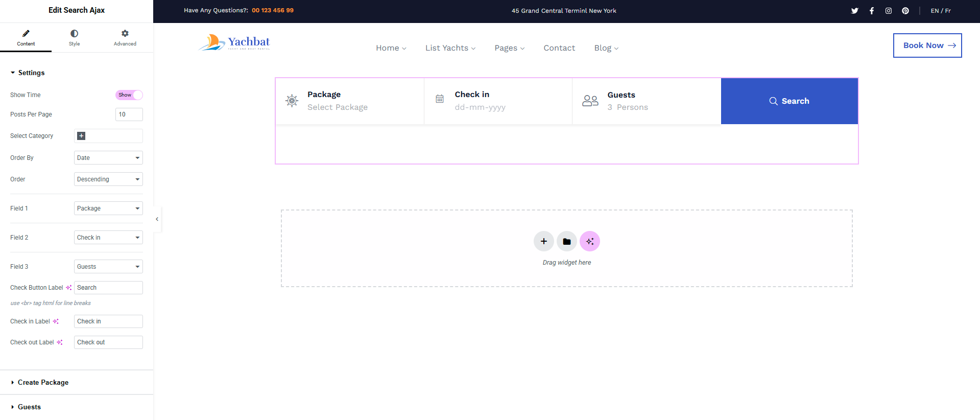Click the Check out Label input field

click(108, 342)
